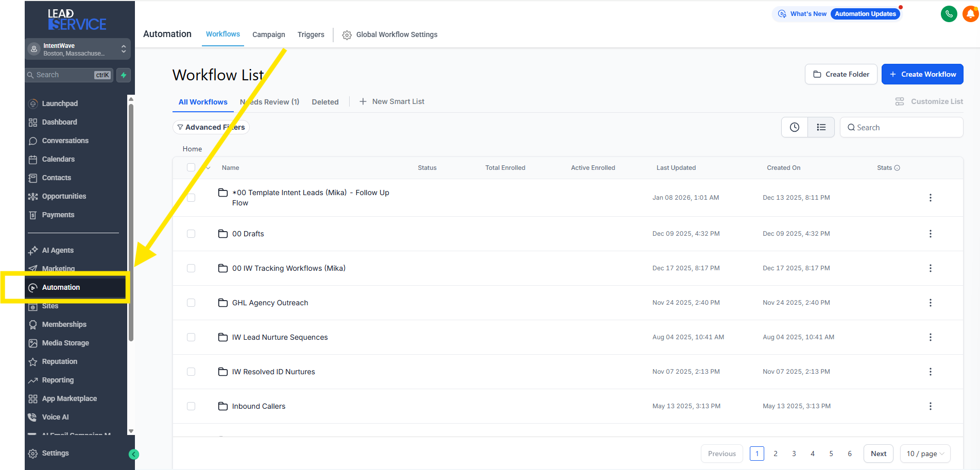Switch to the Triggers tab
The width and height of the screenshot is (980, 470).
coord(311,34)
